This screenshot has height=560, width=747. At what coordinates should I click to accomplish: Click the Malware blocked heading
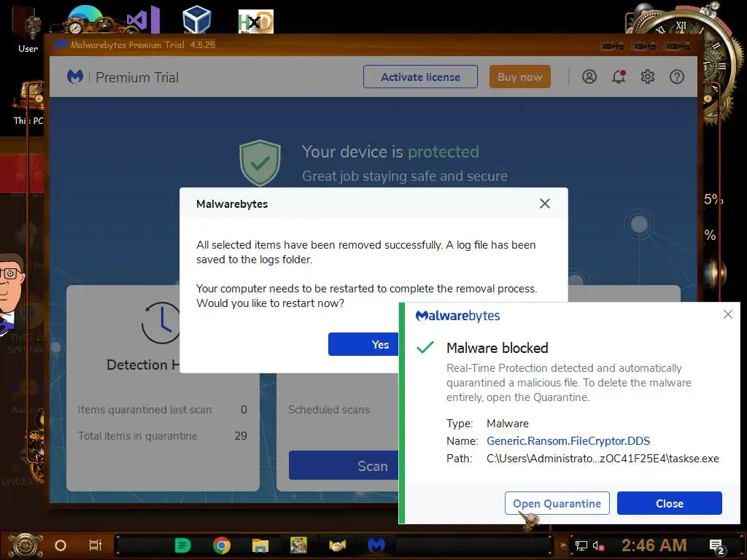click(498, 348)
